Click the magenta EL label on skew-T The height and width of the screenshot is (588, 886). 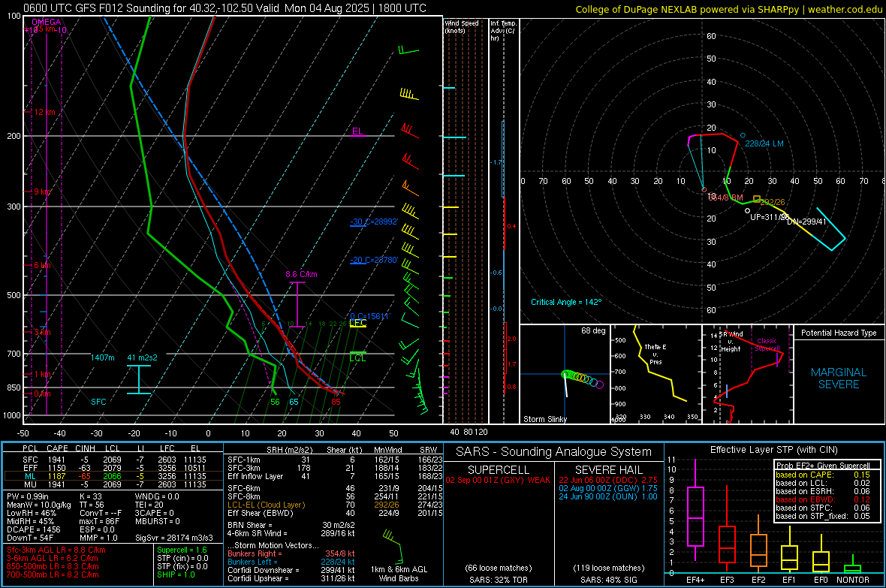(357, 131)
